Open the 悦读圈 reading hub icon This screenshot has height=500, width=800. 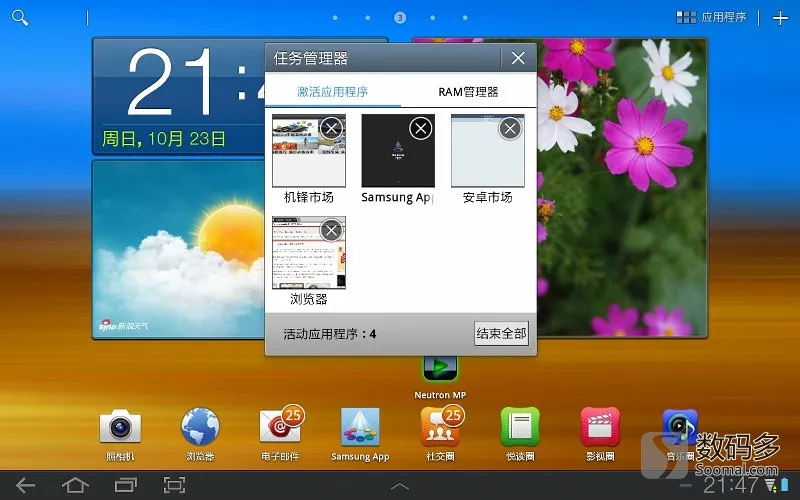520,427
